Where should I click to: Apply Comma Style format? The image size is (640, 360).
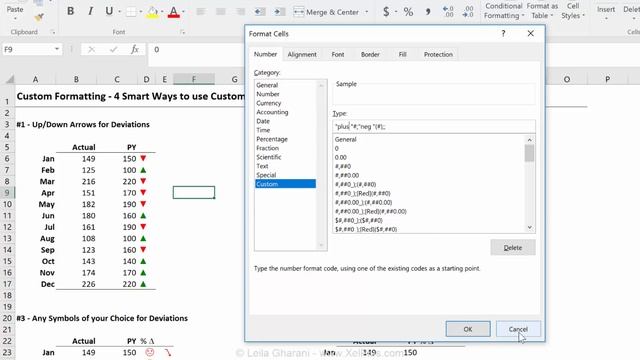[428, 11]
